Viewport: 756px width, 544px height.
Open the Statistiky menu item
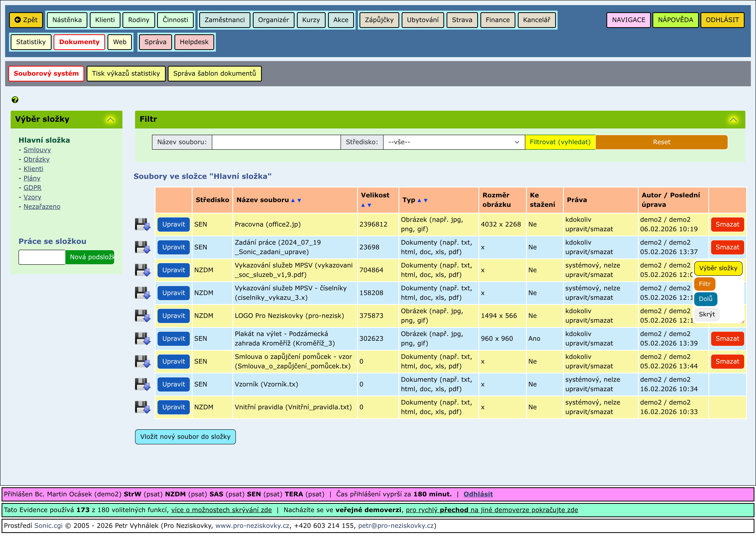(31, 42)
